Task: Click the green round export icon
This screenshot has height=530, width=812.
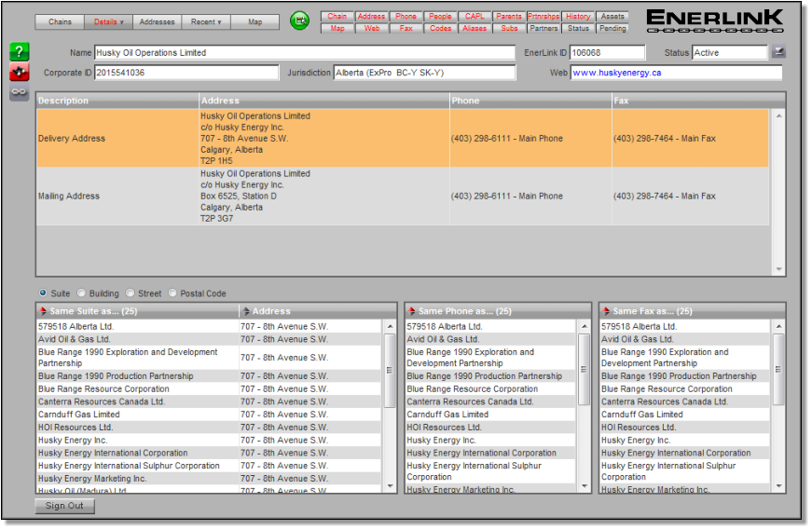Action: pos(299,21)
